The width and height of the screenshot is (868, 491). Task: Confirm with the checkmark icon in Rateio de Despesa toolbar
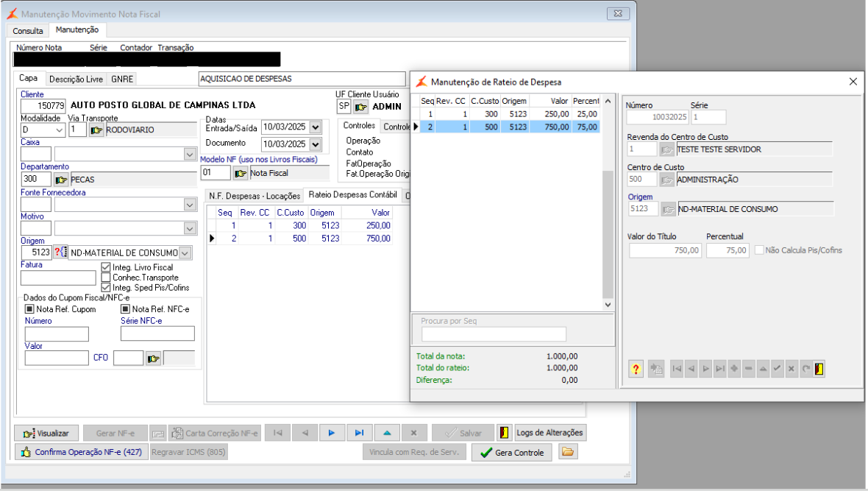[x=778, y=369]
